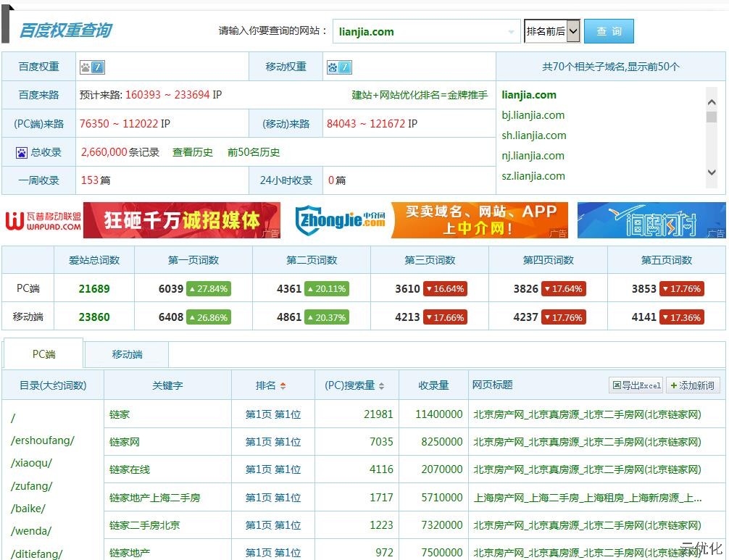
Task: Open the Zhongjie.com logo banner
Action: click(341, 220)
